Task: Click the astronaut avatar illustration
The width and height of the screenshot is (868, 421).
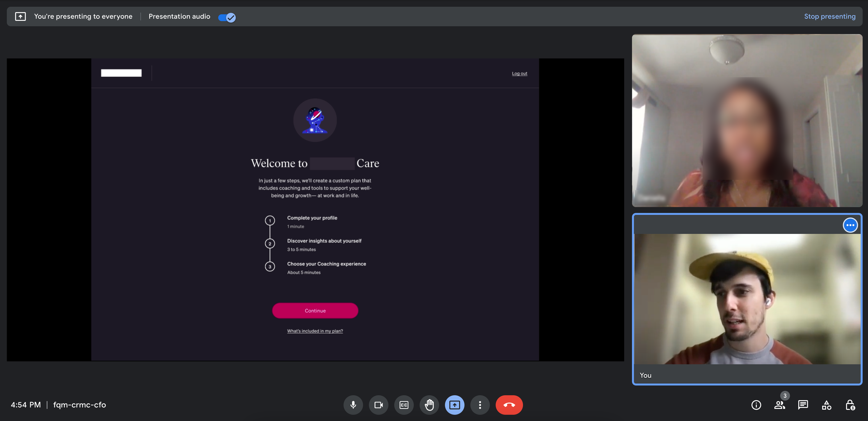Action: click(x=315, y=120)
